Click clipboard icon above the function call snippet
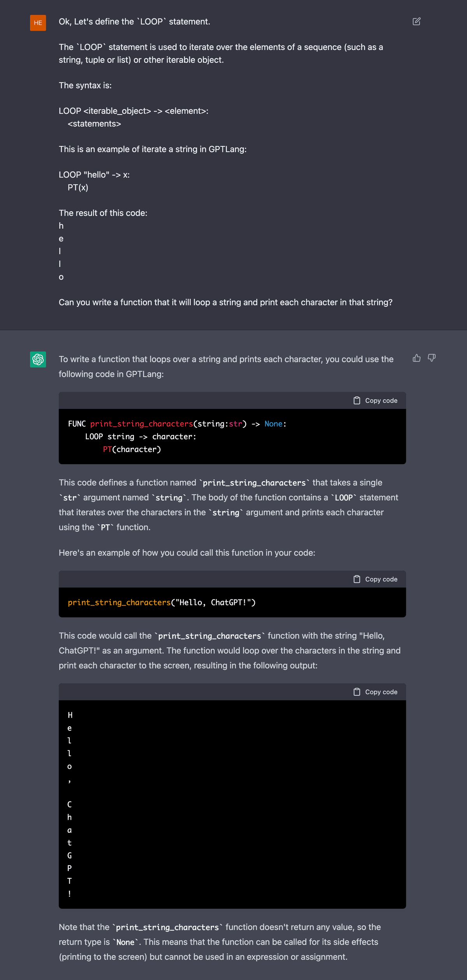 click(357, 579)
